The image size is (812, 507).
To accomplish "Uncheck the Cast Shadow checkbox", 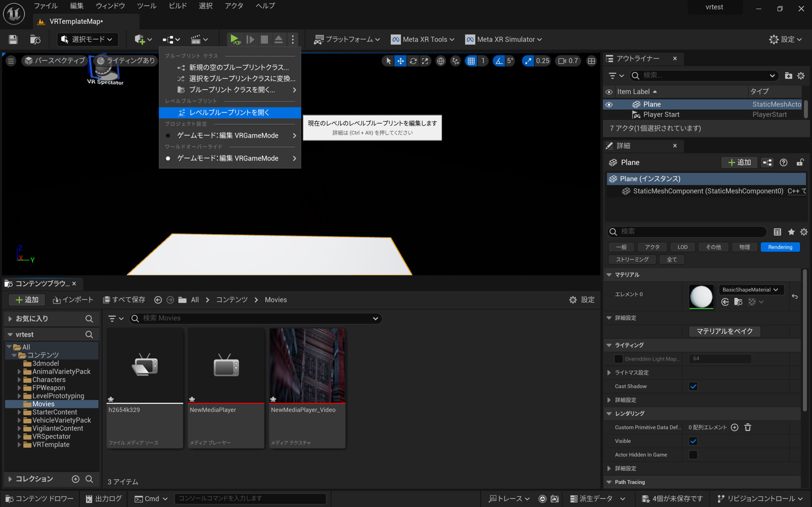I will click(x=693, y=386).
